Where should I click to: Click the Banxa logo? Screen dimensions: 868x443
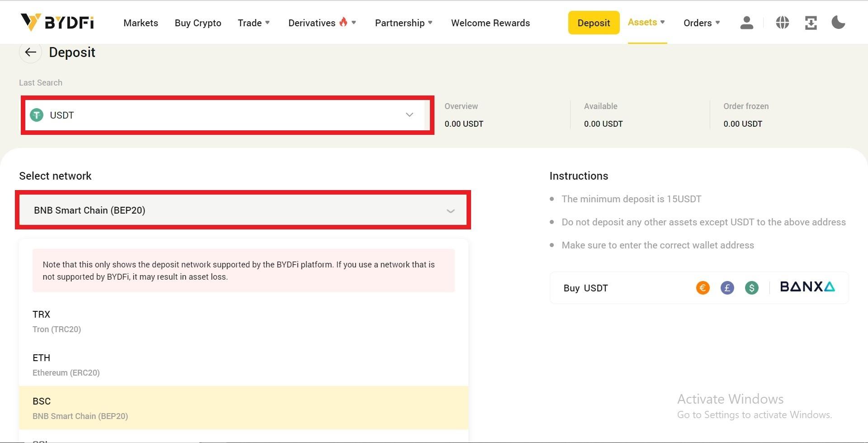807,287
